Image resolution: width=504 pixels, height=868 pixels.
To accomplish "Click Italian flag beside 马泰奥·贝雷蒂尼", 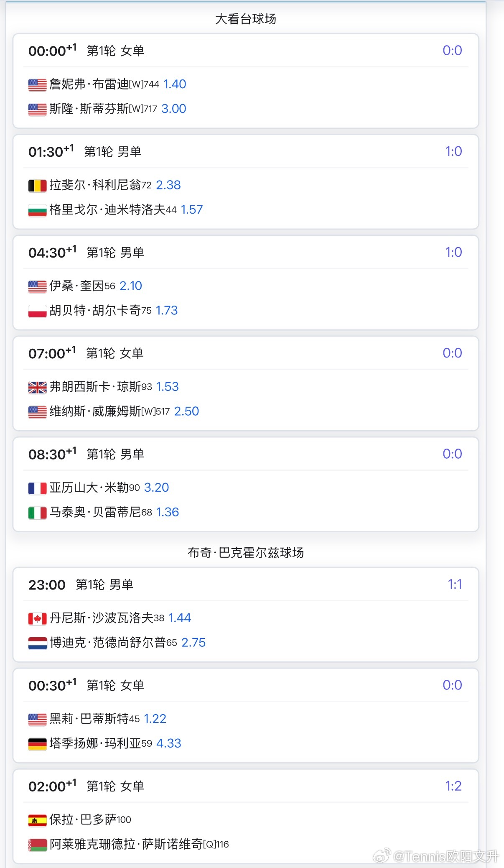I will [x=37, y=513].
